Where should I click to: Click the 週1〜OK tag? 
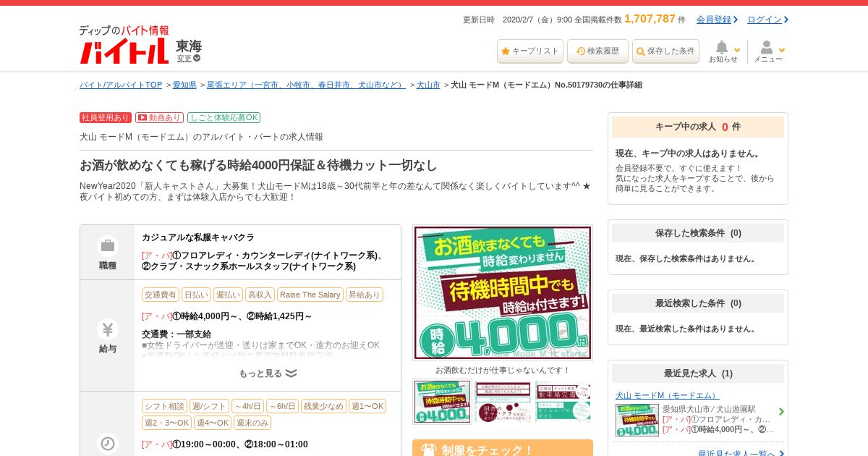367,406
